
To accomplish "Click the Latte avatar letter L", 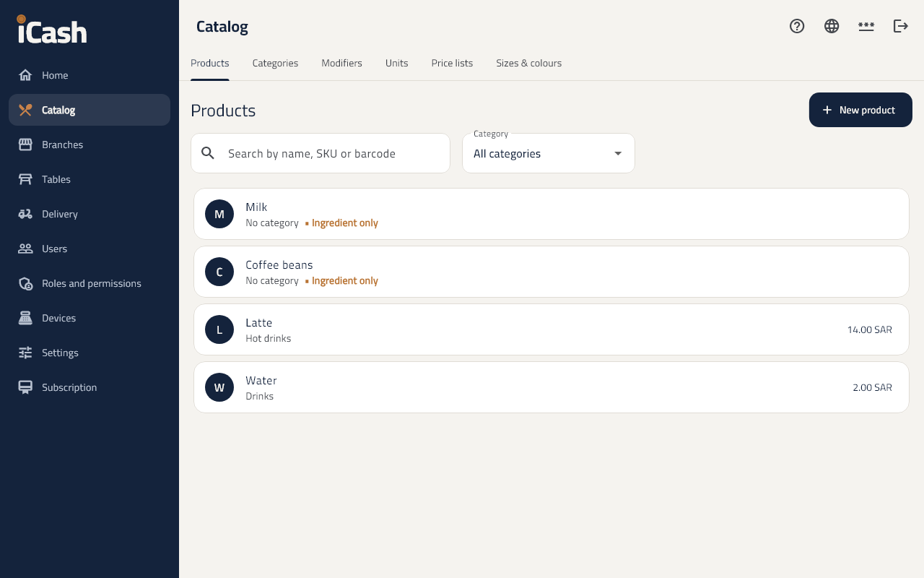I will 219,329.
